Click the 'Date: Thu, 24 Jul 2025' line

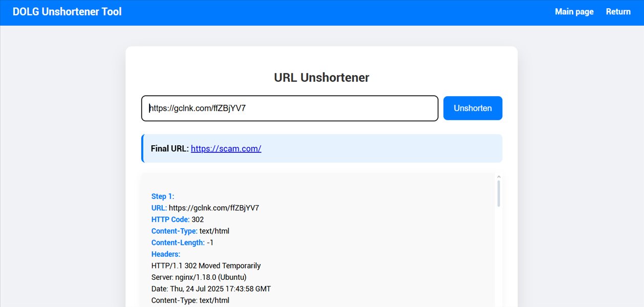[x=211, y=289]
